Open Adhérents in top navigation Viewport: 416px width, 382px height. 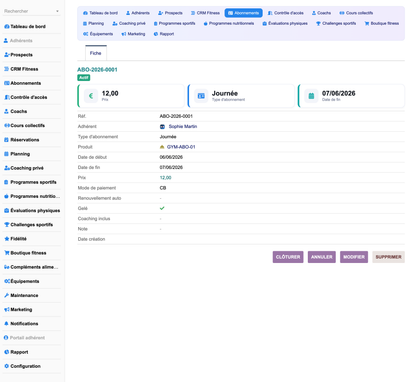(x=138, y=13)
